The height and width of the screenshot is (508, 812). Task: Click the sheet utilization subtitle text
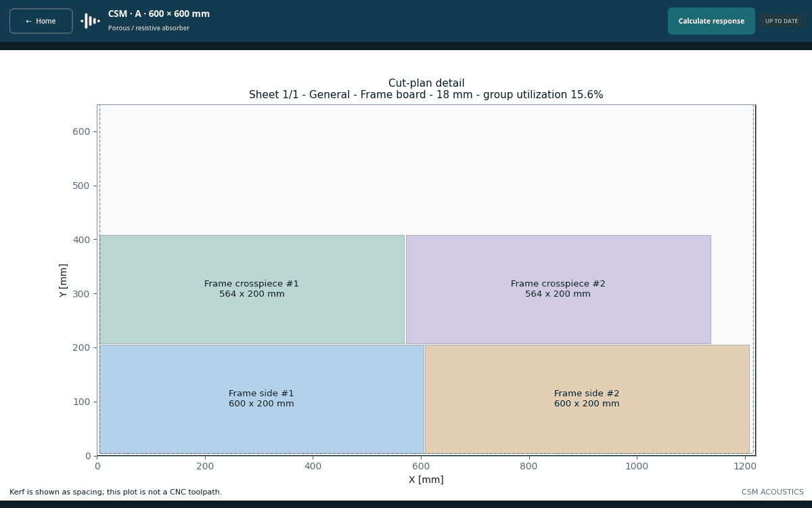[x=426, y=95]
